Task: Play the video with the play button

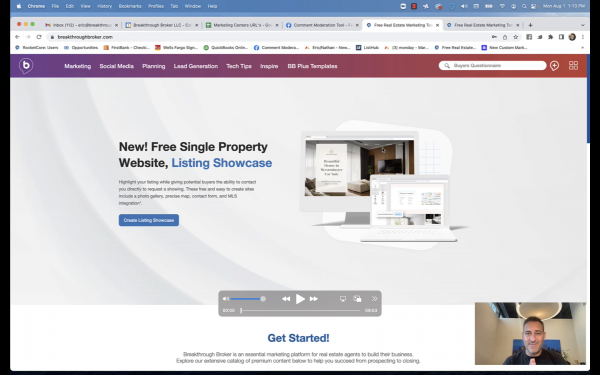Action: coord(300,299)
